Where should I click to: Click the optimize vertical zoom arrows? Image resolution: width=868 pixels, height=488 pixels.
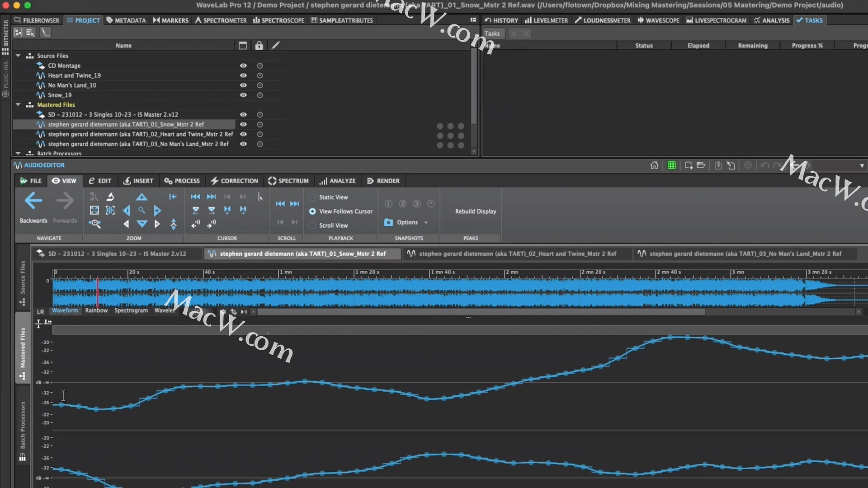tap(174, 224)
